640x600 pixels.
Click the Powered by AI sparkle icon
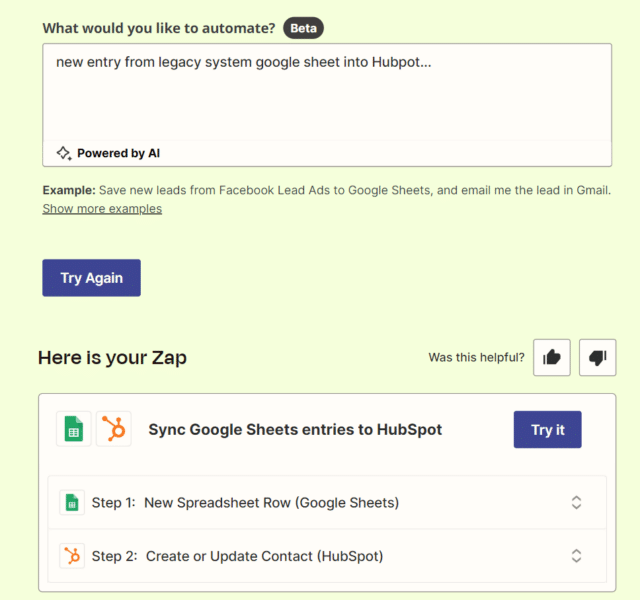tap(64, 153)
